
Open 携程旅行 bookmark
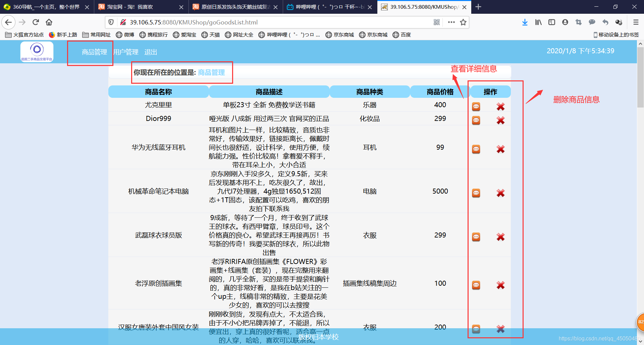[x=154, y=34]
